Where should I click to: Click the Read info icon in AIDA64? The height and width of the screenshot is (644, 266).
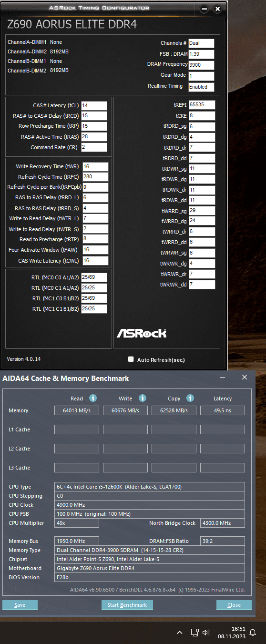tap(93, 398)
